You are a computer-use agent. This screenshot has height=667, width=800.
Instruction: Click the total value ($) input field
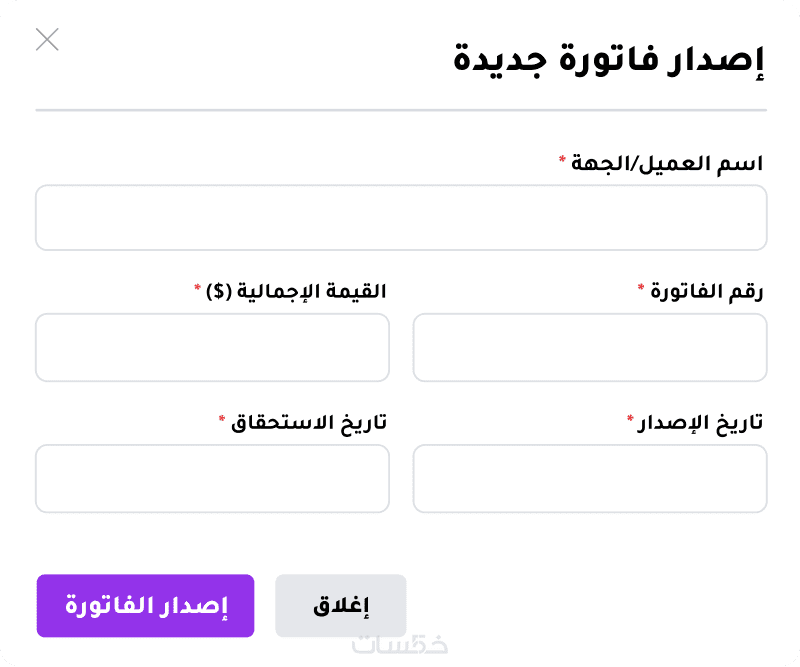(x=212, y=348)
